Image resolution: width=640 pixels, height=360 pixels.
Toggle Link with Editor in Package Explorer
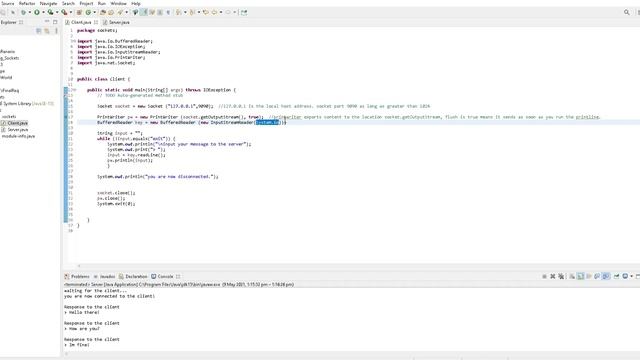[47, 31]
